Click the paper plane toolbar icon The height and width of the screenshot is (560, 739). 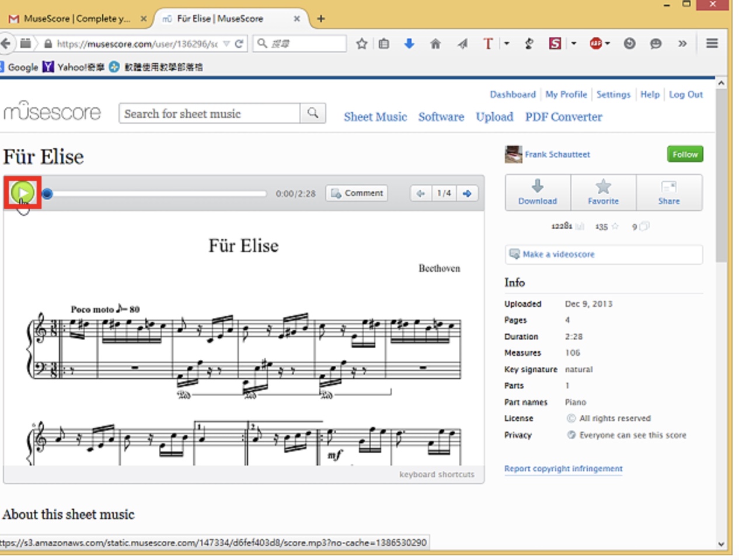point(462,44)
